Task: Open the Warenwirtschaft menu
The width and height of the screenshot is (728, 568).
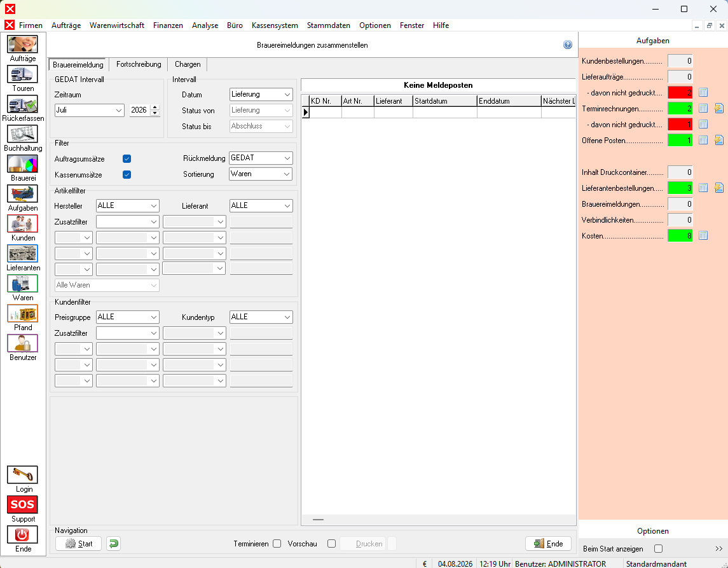Action: coord(116,25)
